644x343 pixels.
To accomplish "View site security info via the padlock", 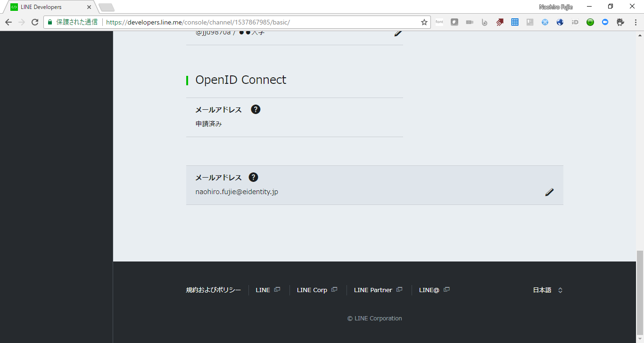I will [x=50, y=22].
